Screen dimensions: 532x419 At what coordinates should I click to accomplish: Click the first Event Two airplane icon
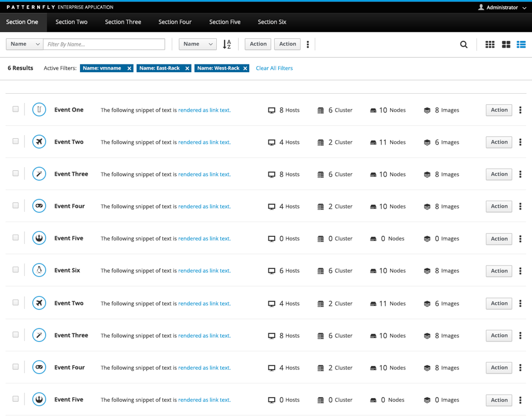(x=39, y=141)
